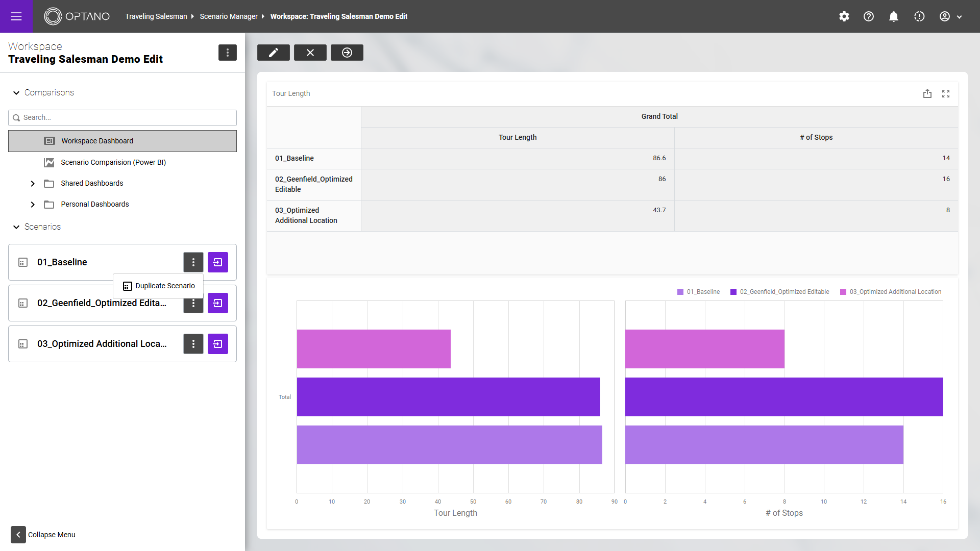Click the Grand Total header
This screenshot has height=551, width=980.
tap(659, 116)
